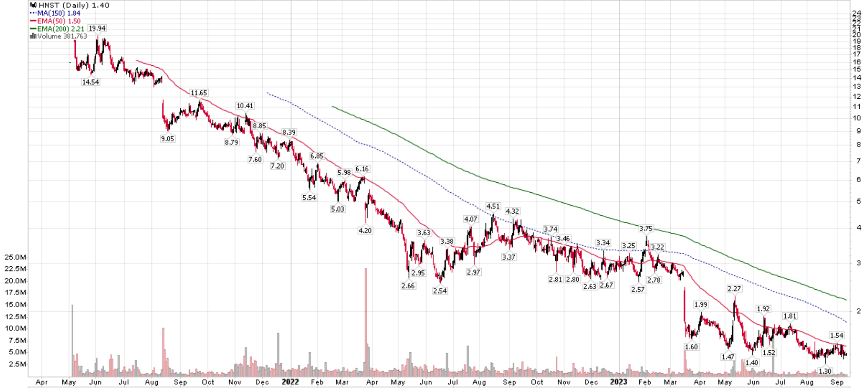
Task: Select the 3.74 price label
Action: click(x=551, y=229)
